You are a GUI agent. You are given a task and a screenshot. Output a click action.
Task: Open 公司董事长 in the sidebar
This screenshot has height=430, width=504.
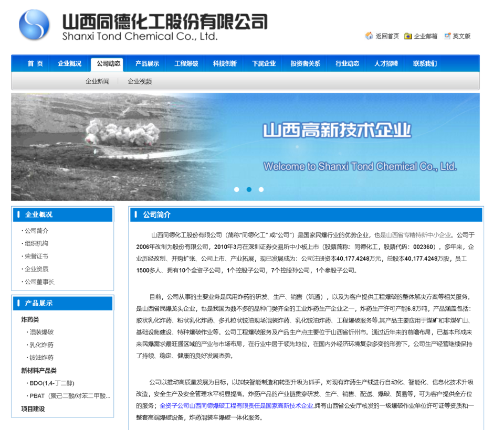(x=39, y=282)
